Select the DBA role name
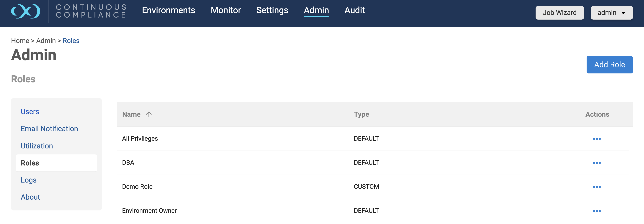This screenshot has height=224, width=644. pos(128,163)
